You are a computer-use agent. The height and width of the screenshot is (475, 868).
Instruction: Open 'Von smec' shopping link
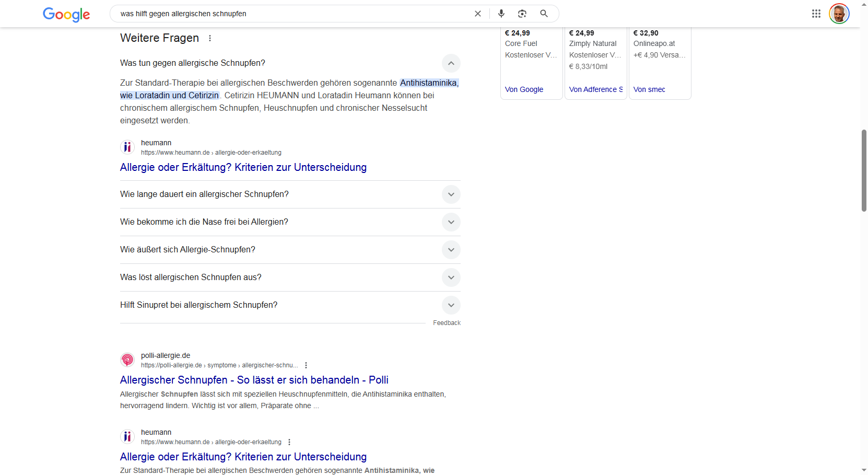click(x=649, y=89)
